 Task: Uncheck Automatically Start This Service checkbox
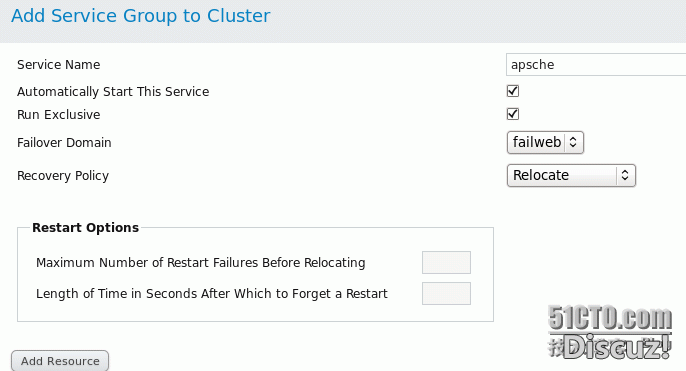click(x=513, y=91)
